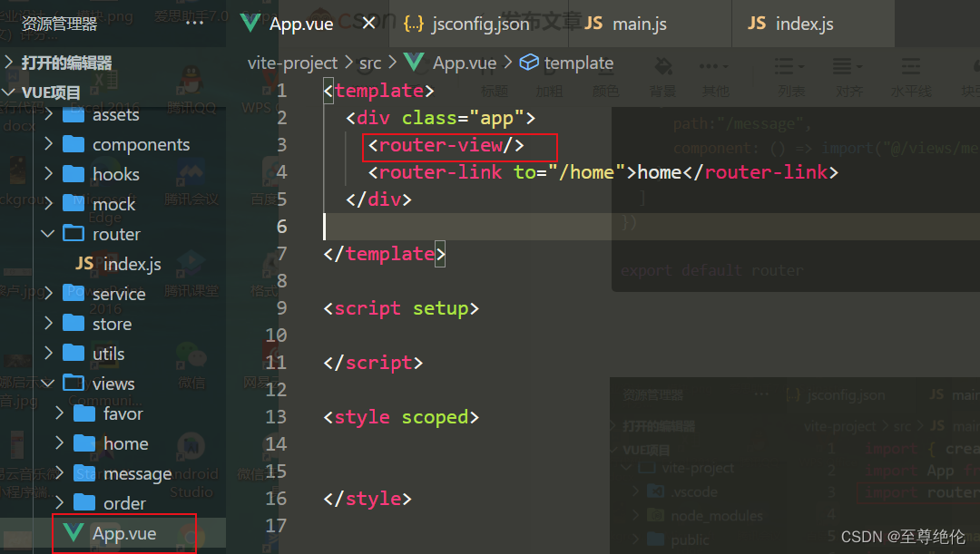Click the cube symbol icon in breadcrumb
Screen dimensions: 980x554
(529, 63)
